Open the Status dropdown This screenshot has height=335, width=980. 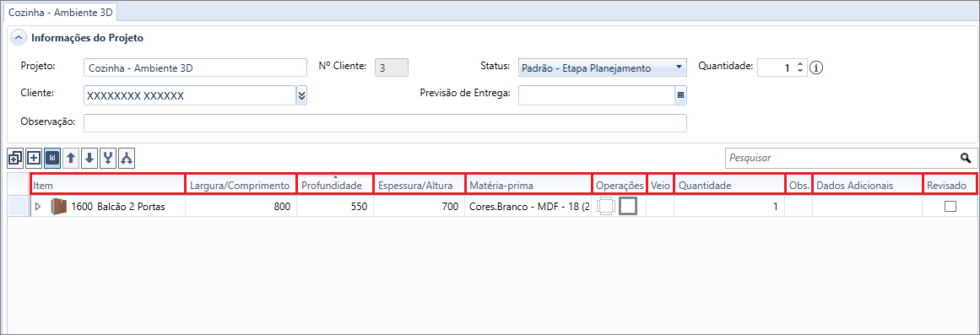pyautogui.click(x=603, y=68)
